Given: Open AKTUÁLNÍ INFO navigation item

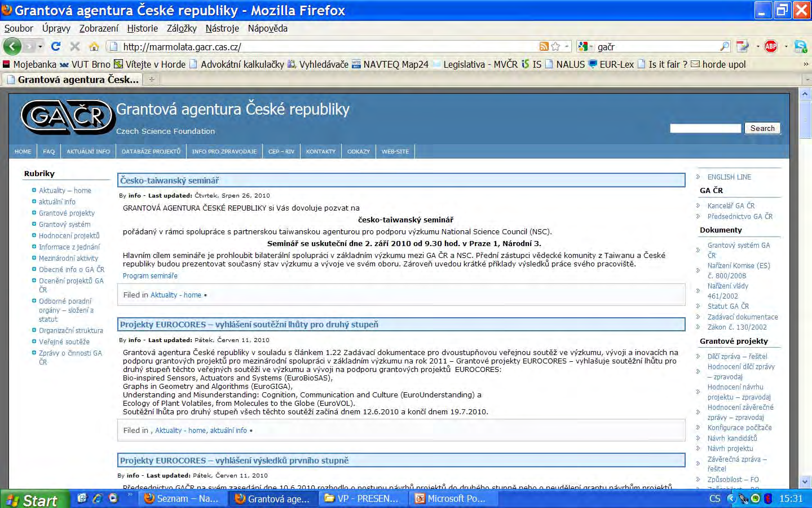Looking at the screenshot, I should tap(89, 151).
